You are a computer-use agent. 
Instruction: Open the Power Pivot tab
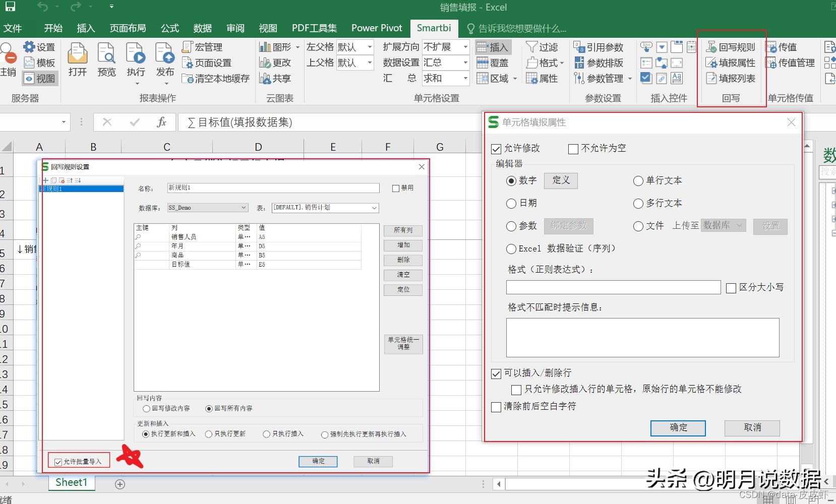(x=377, y=28)
